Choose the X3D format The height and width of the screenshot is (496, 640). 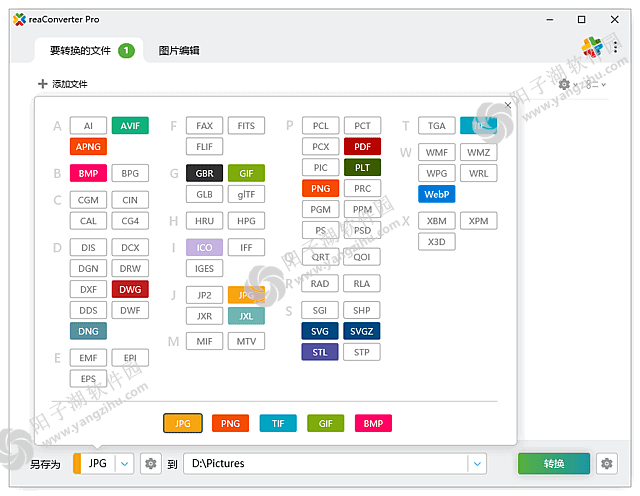tap(437, 242)
